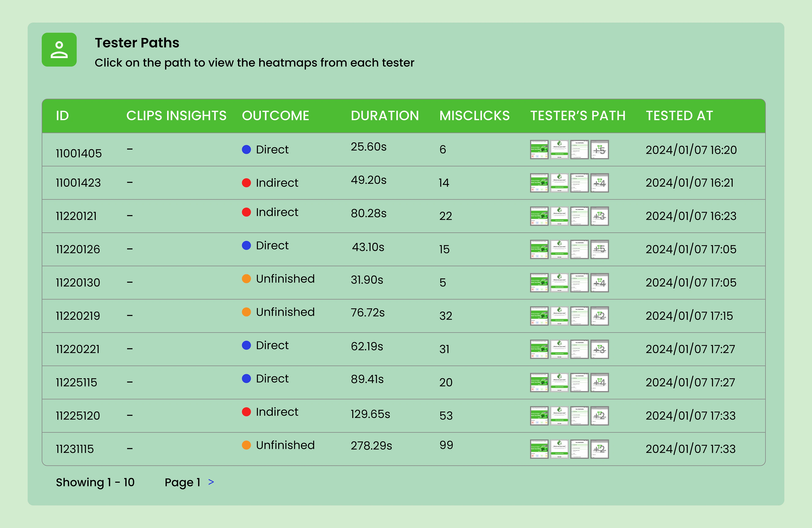Click the green tester profile icon

59,50
